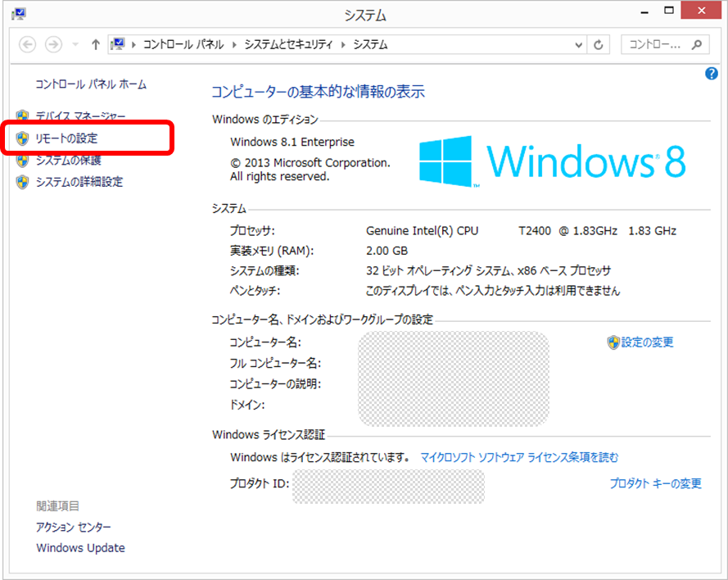The height and width of the screenshot is (580, 728).
Task: Maximize the システム window
Action: 669,11
